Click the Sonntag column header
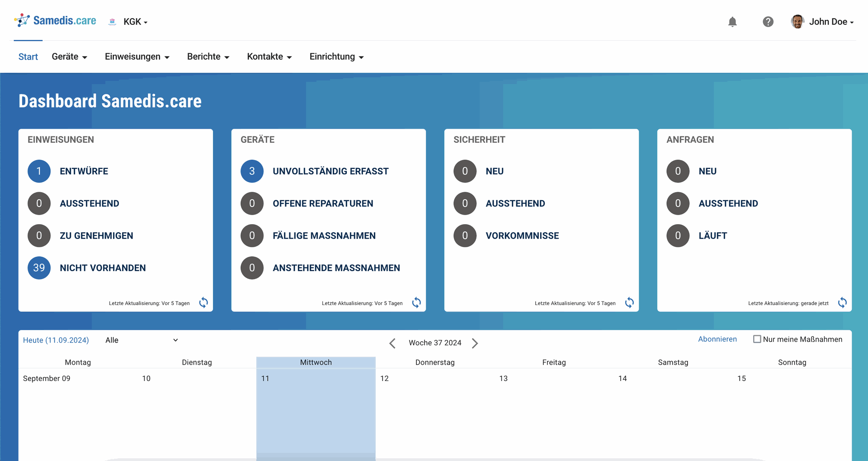This screenshot has height=461, width=868. (x=792, y=362)
